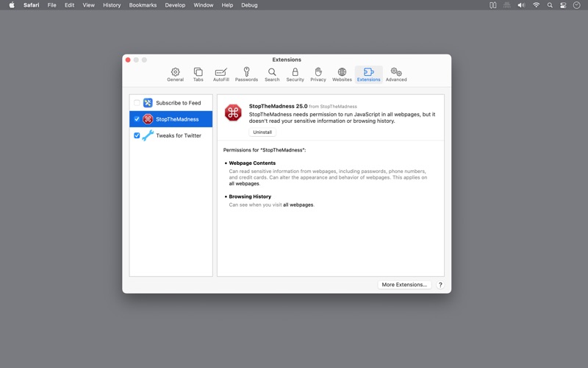Open the General preferences pane
588x368 pixels.
175,74
